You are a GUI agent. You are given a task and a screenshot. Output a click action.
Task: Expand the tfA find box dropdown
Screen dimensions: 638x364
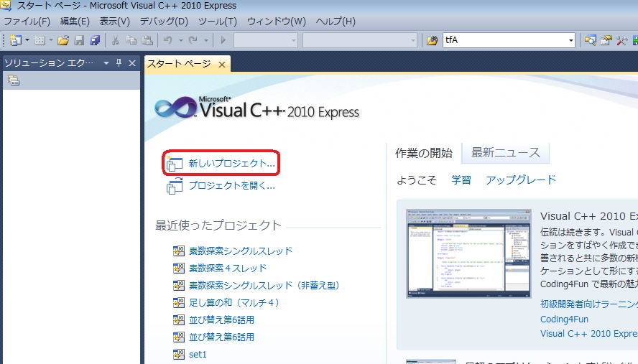571,40
